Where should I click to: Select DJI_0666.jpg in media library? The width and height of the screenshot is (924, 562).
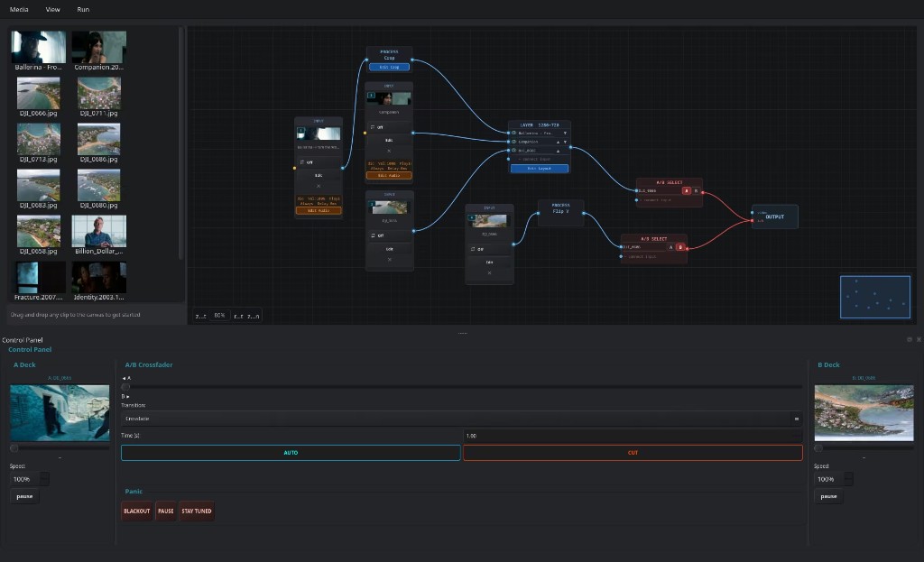[38, 93]
